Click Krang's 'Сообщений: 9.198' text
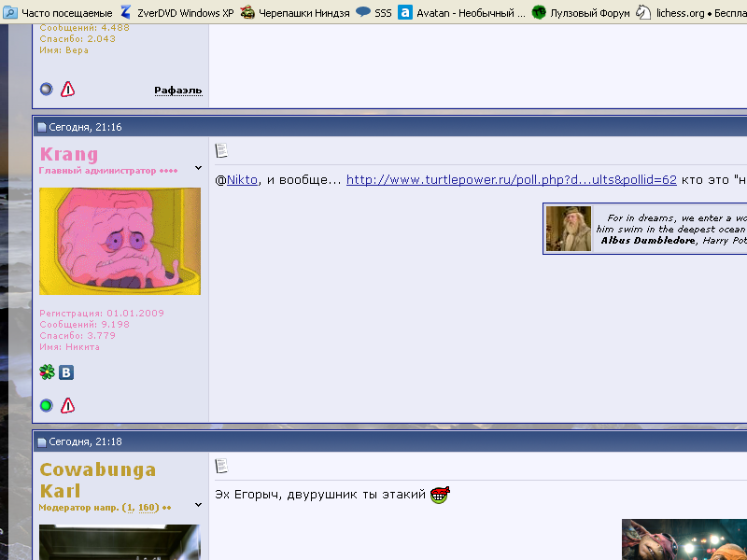 pos(84,324)
